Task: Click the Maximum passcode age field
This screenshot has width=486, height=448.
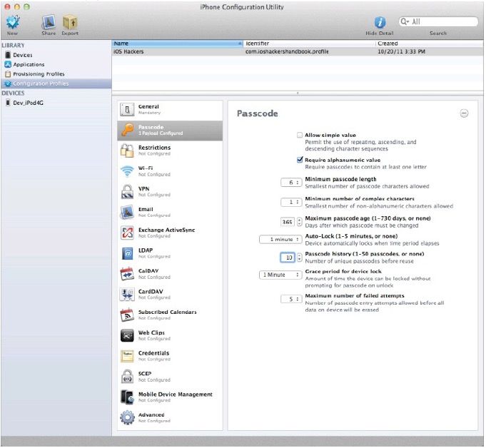Action: coord(288,222)
